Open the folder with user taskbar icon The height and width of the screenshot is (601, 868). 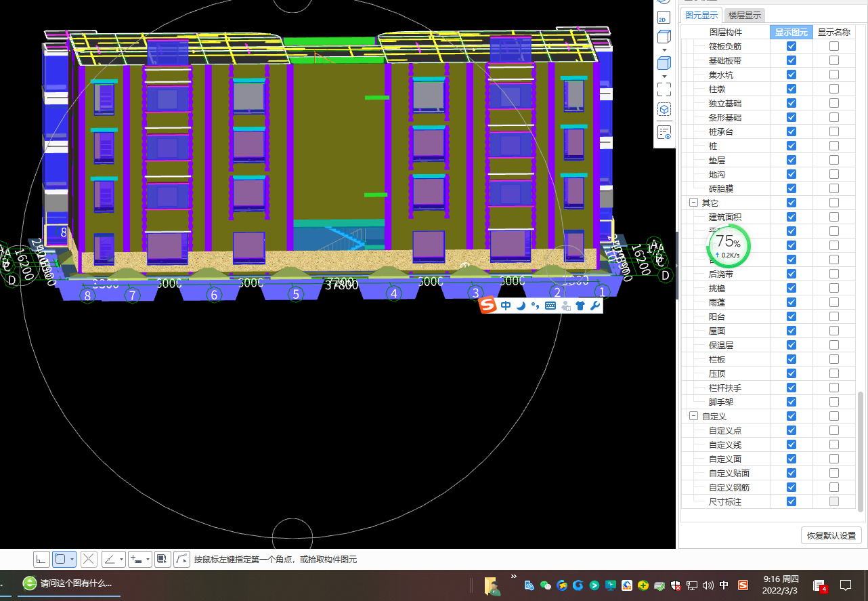coord(492,585)
